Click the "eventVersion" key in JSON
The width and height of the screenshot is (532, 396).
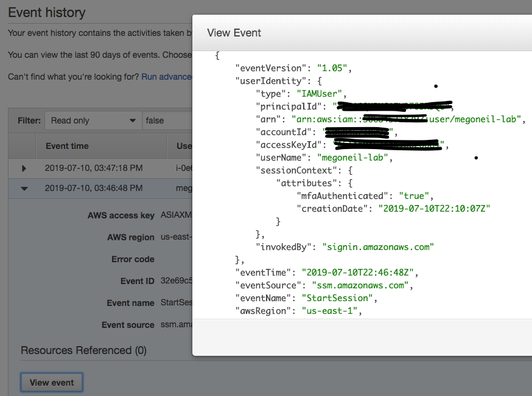(x=271, y=68)
